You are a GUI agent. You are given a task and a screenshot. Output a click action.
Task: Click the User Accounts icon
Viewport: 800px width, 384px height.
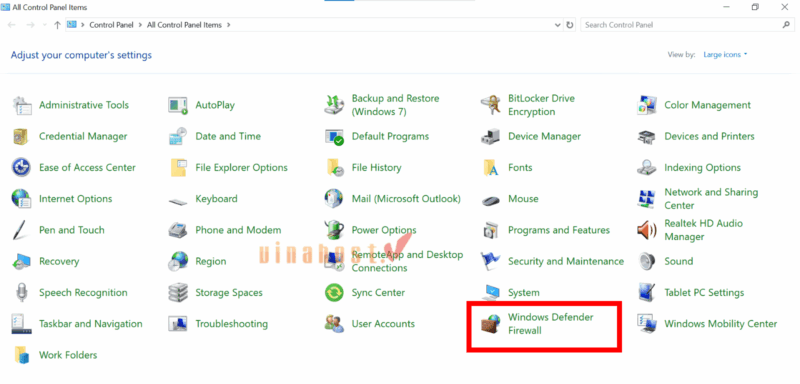334,324
